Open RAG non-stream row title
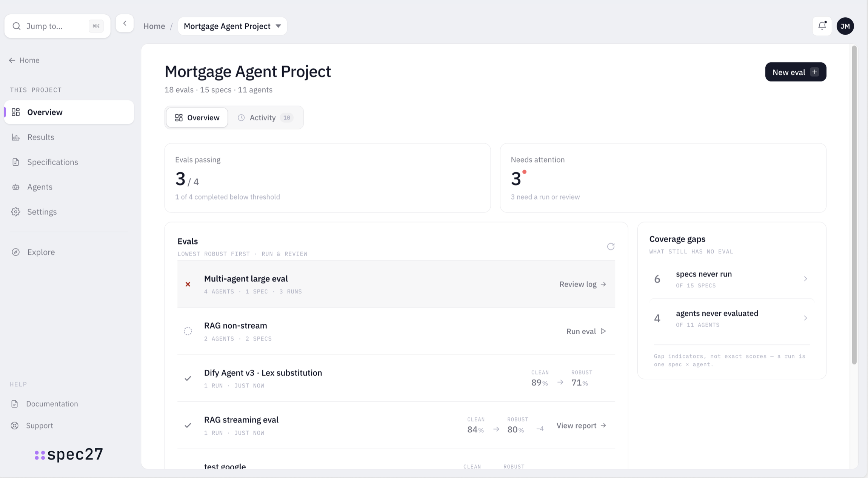 click(235, 326)
